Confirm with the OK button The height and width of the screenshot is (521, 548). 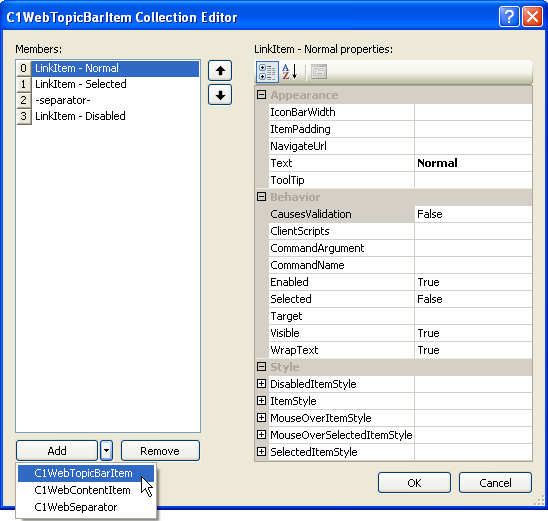414,483
